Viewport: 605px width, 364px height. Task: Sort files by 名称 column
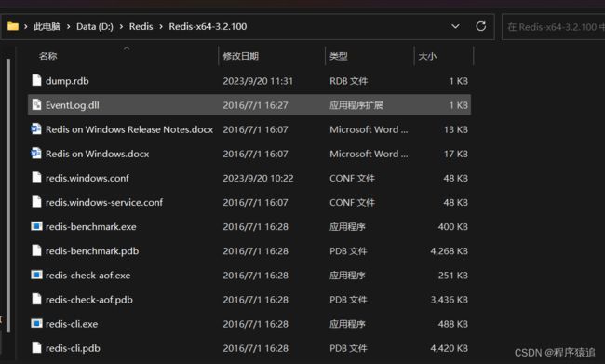coord(47,56)
